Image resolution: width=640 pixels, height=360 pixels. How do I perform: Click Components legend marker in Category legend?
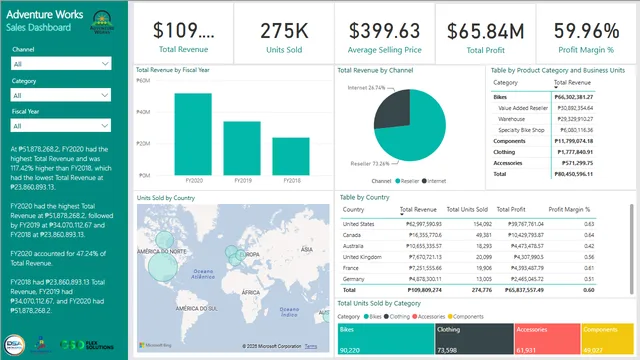coord(450,316)
